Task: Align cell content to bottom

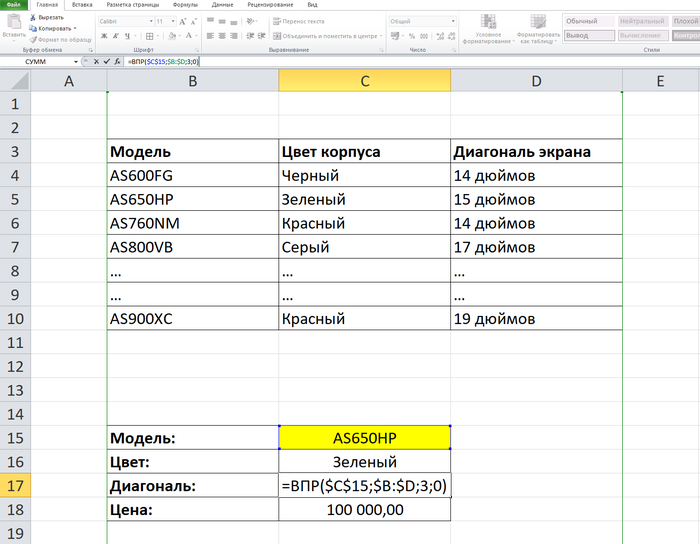Action: click(233, 21)
